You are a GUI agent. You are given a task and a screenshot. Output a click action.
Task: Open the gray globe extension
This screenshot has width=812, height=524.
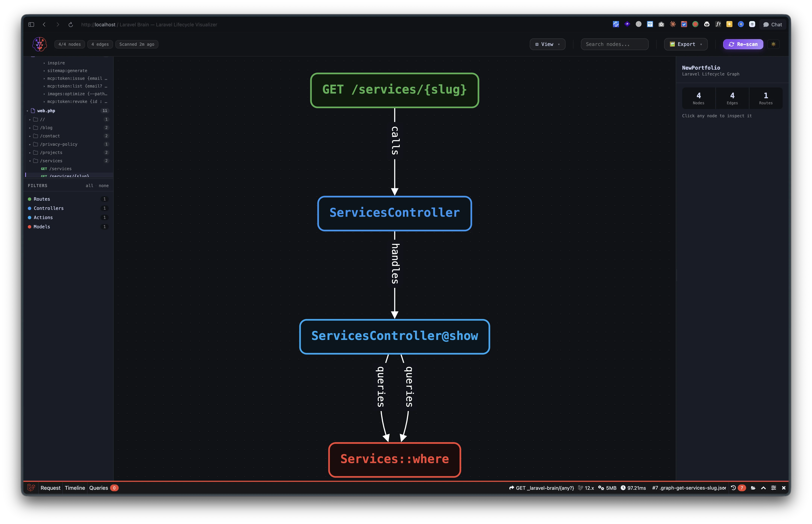(639, 24)
